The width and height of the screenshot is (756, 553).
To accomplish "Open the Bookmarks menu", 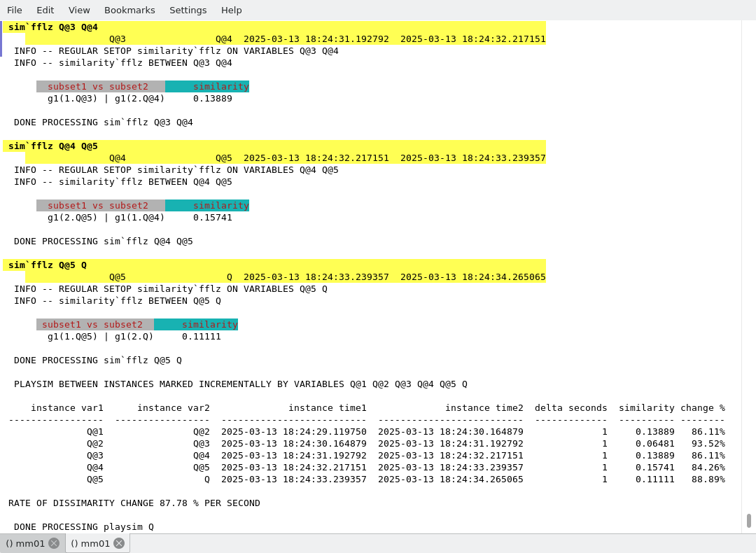I will (x=129, y=10).
